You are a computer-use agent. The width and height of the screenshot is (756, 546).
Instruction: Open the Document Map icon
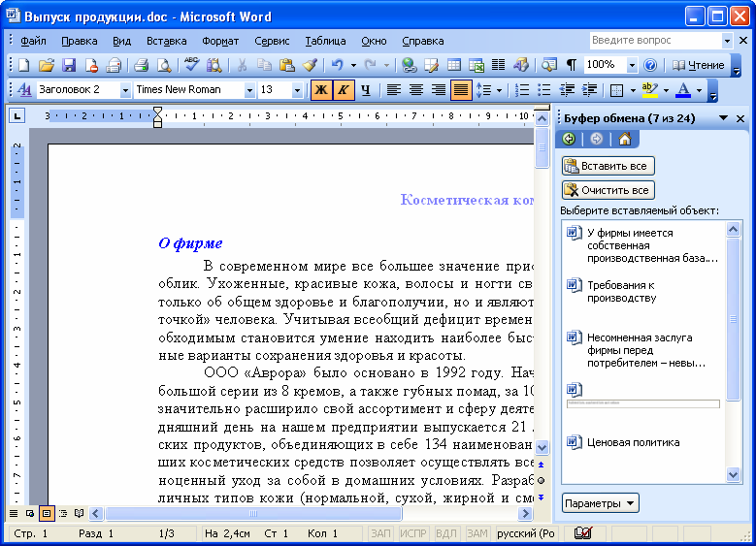click(x=548, y=65)
